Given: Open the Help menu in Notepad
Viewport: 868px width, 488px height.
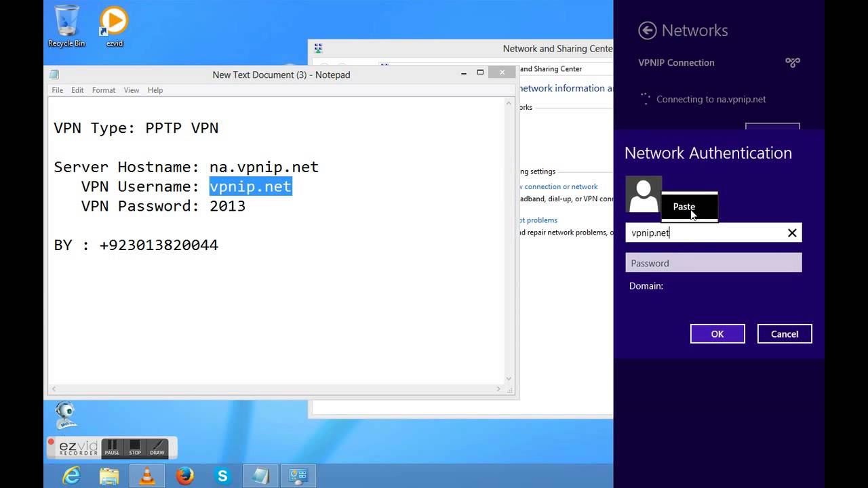Looking at the screenshot, I should (155, 90).
